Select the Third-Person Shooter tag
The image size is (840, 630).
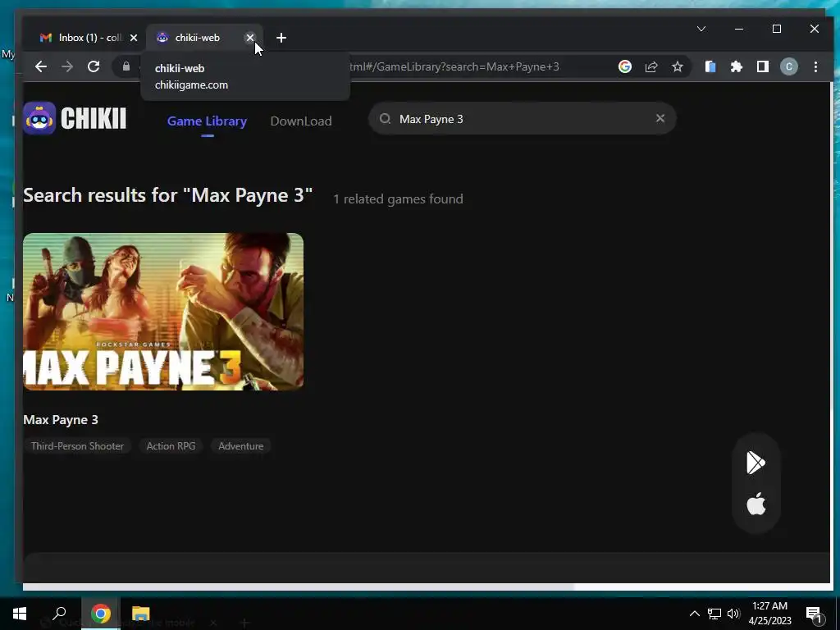[77, 446]
